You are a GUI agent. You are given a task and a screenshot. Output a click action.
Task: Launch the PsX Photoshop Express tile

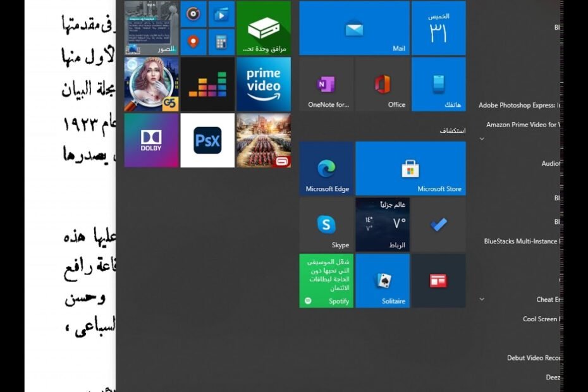point(207,140)
